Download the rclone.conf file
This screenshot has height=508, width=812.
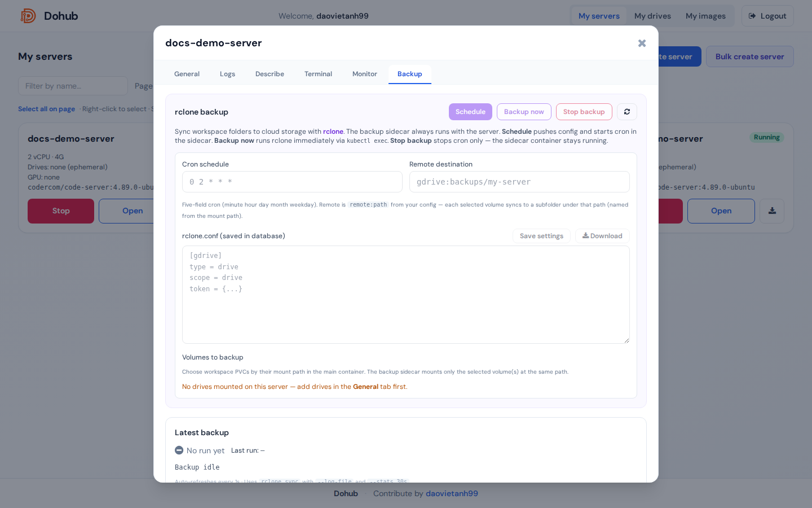pos(602,236)
